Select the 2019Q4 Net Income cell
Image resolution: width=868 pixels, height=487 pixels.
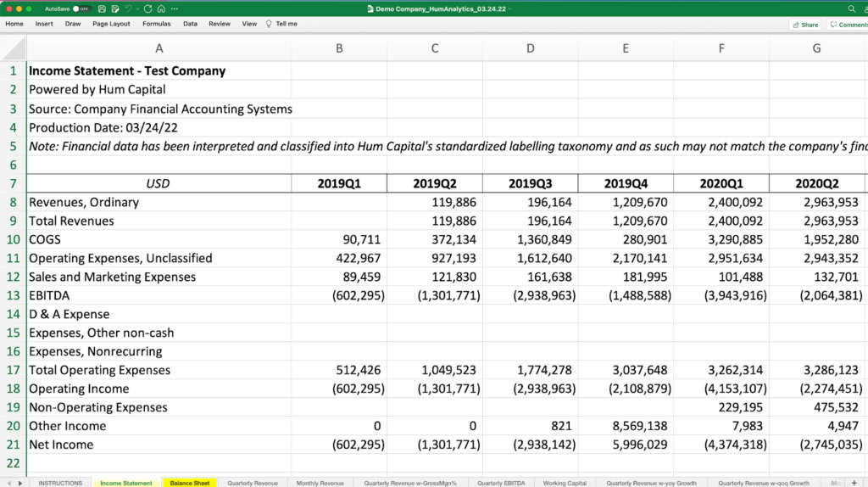pyautogui.click(x=626, y=445)
